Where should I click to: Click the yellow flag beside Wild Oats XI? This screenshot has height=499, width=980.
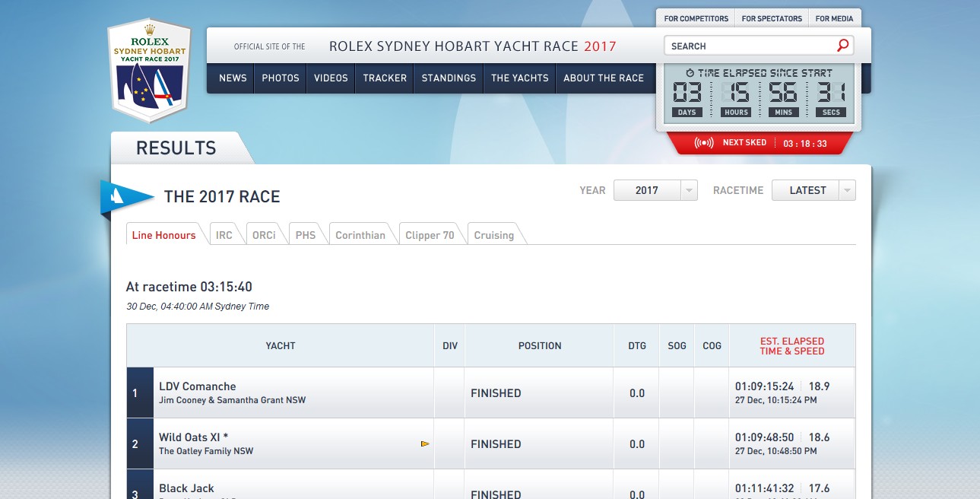(425, 443)
